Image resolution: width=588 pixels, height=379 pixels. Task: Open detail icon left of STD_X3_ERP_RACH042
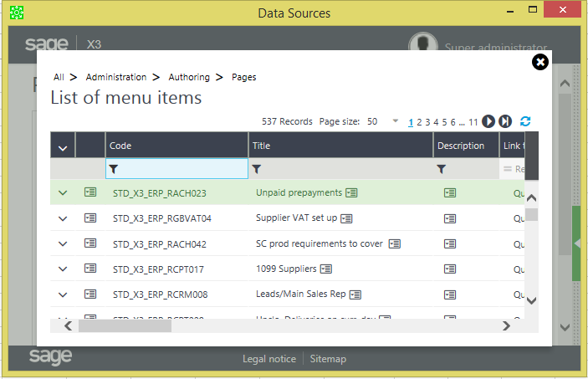[90, 243]
